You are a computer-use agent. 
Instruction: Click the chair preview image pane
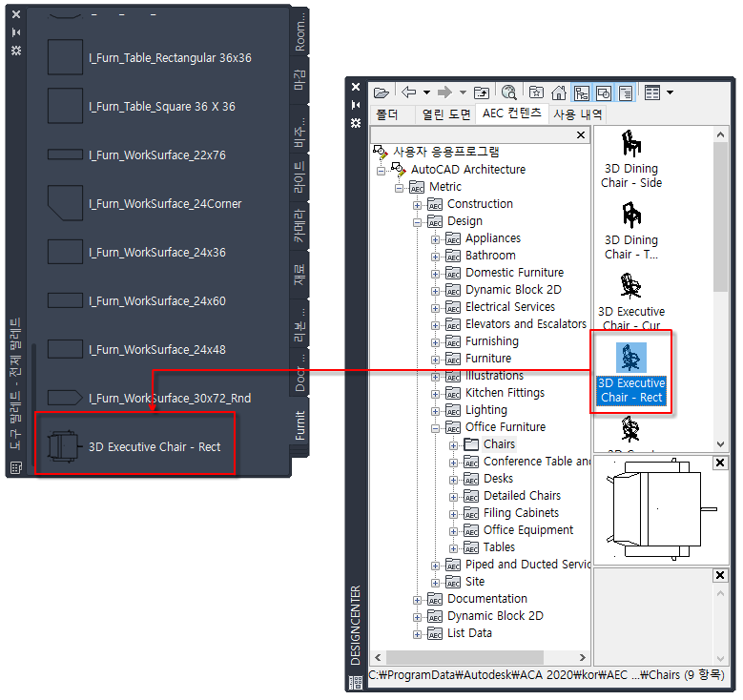(x=661, y=509)
